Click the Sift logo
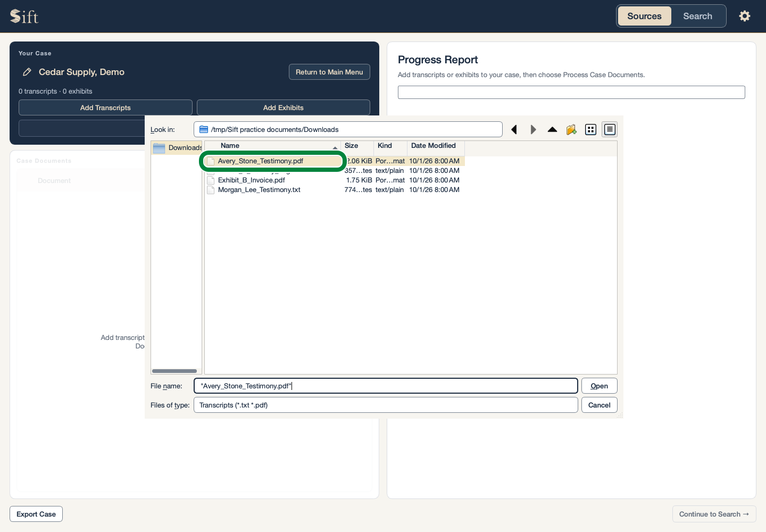This screenshot has height=532, width=766. coord(24,16)
